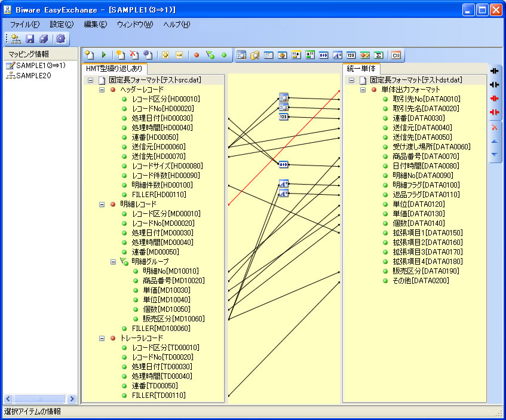Click the blue gear settings icon
The width and height of the screenshot is (506, 420).
[x=60, y=39]
